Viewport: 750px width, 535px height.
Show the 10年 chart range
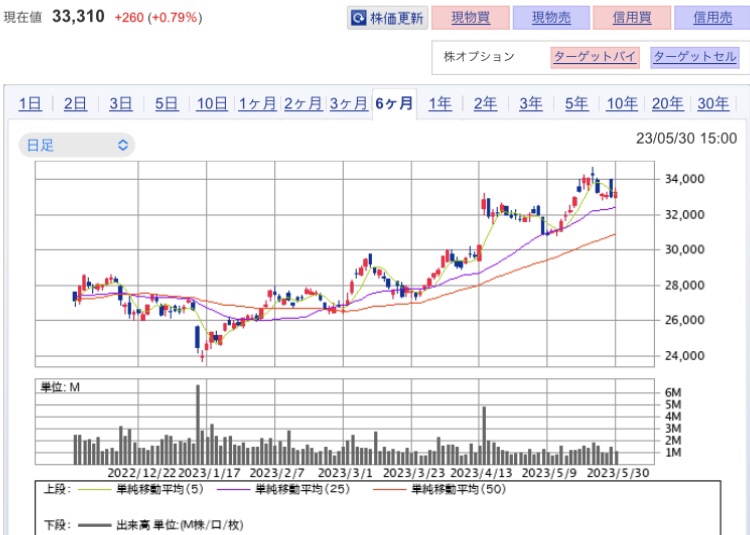click(622, 103)
